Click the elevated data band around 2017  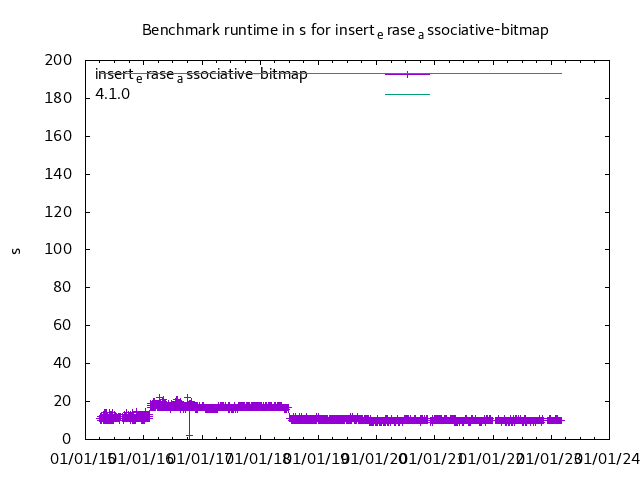point(230,407)
